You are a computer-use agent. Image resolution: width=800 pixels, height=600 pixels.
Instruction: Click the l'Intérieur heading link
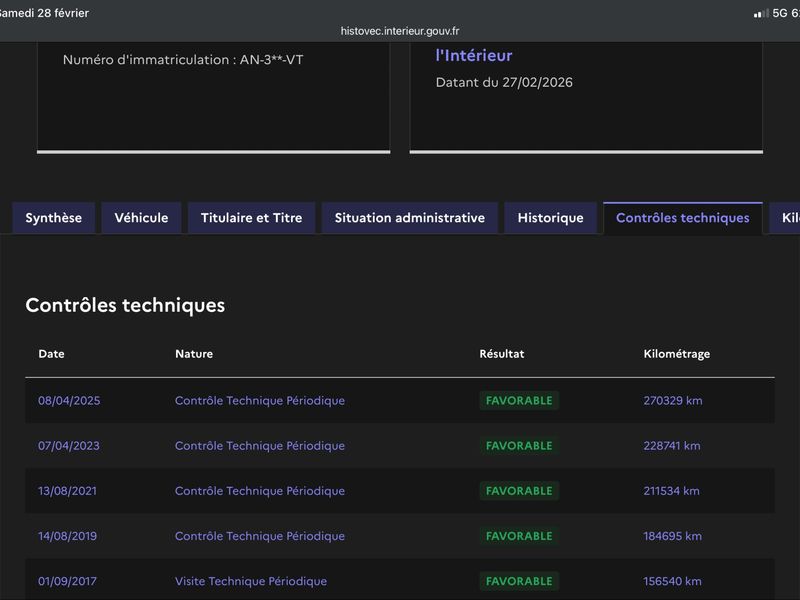(x=473, y=56)
